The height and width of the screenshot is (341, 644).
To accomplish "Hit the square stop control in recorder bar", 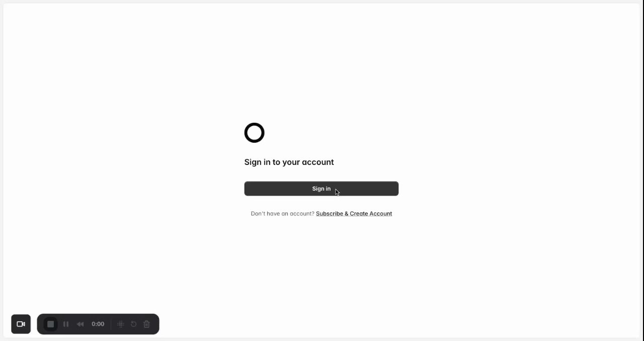I will 50,324.
